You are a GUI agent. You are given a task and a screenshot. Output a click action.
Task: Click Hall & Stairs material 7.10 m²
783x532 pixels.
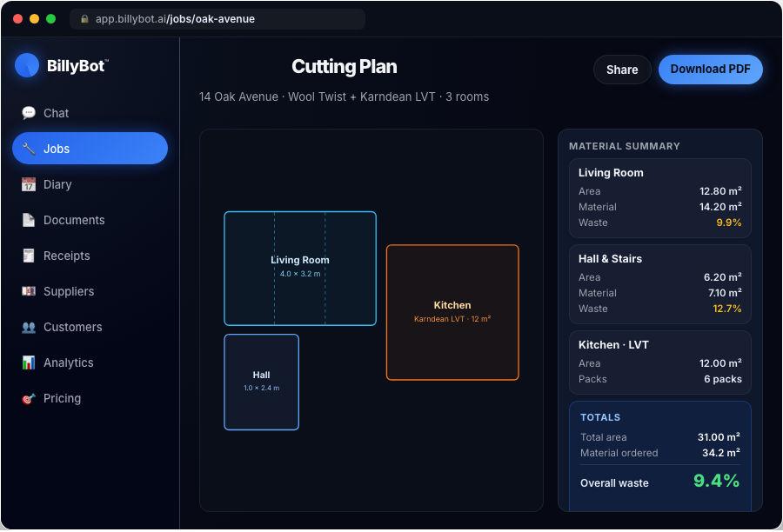[x=725, y=293]
